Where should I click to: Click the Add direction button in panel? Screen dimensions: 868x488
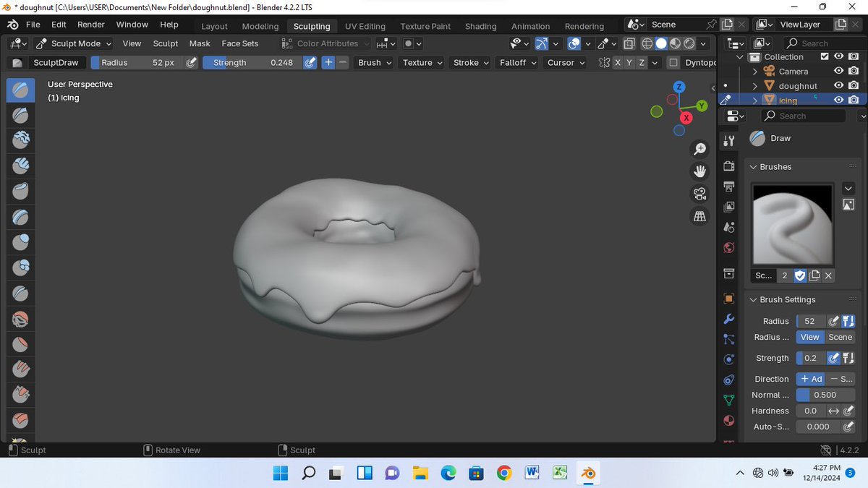pyautogui.click(x=811, y=379)
